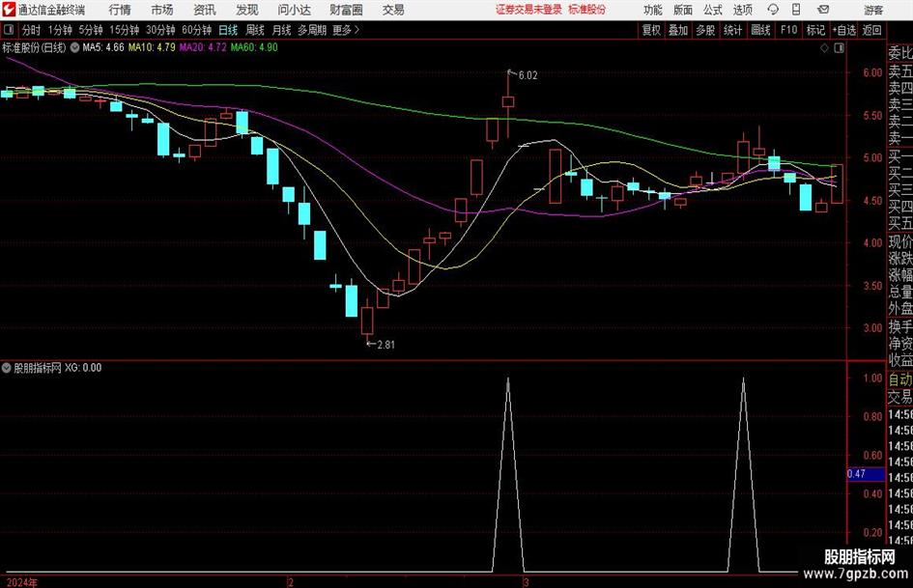The image size is (913, 588).
Task: Open the 行情 menu
Action: click(120, 10)
